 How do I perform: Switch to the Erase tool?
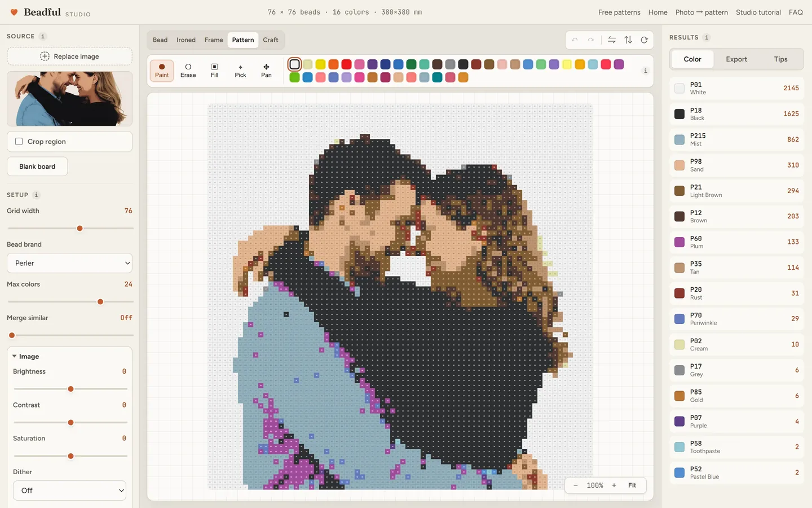pyautogui.click(x=188, y=71)
